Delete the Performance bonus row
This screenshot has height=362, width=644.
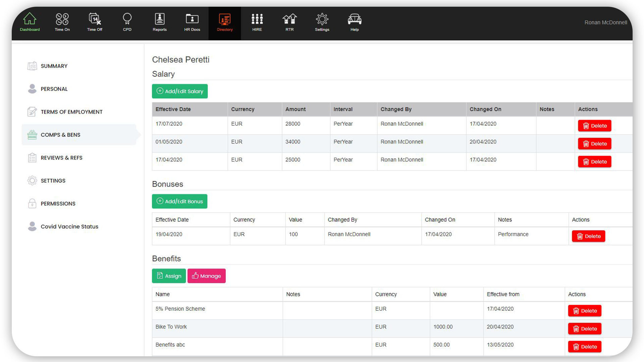(588, 236)
